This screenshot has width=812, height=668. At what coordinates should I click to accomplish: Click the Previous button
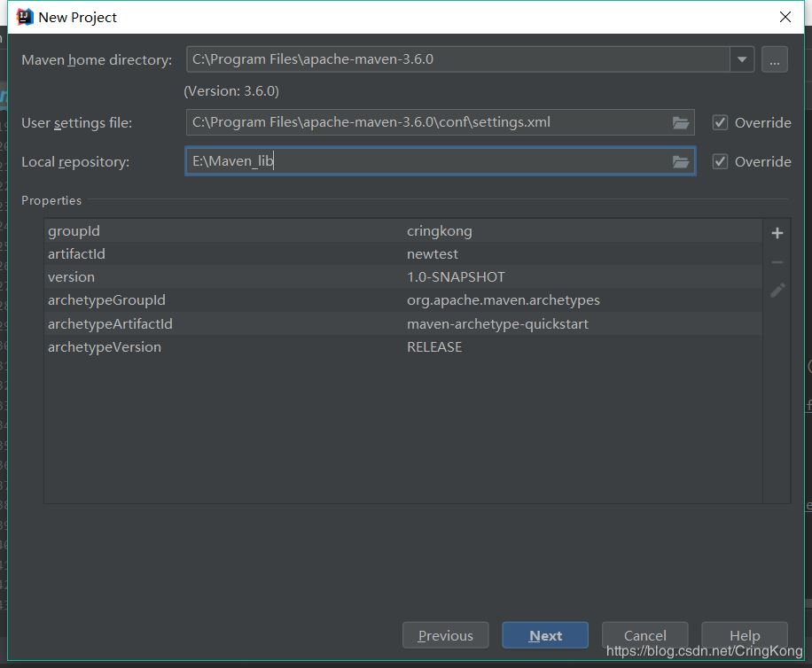[445, 635]
